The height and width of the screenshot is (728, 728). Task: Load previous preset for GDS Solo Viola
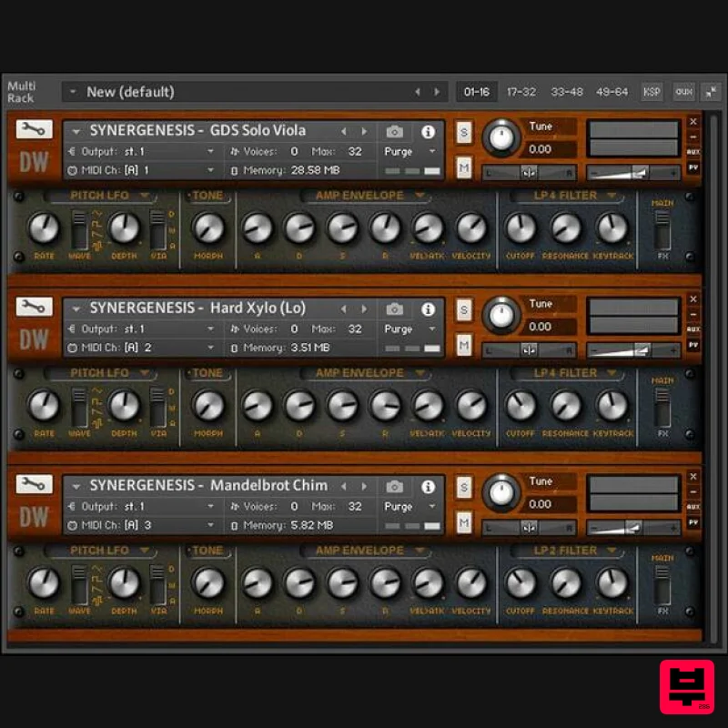coord(344,132)
